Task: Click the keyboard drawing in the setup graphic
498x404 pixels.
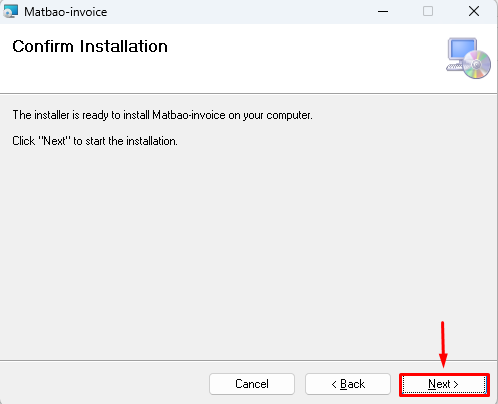Action: tap(455, 67)
